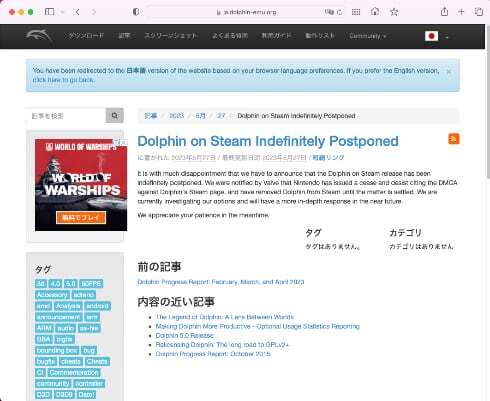The height and width of the screenshot is (401, 490).
Task: Click the bookmark star icon
Action: point(394,12)
